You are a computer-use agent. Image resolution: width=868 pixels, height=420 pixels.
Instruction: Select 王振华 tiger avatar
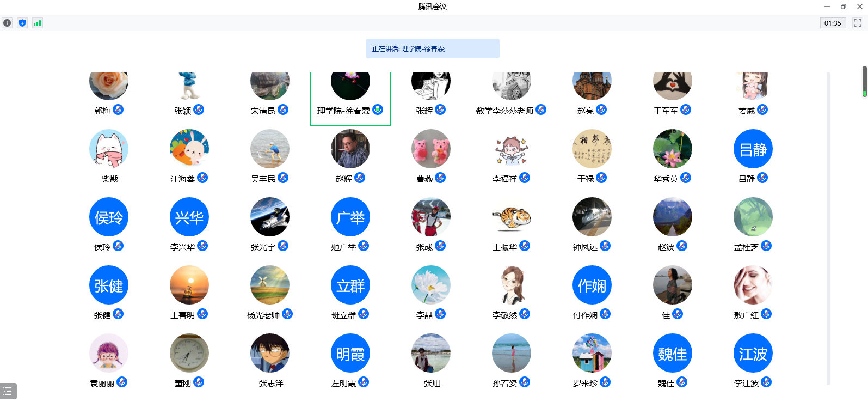[512, 217]
